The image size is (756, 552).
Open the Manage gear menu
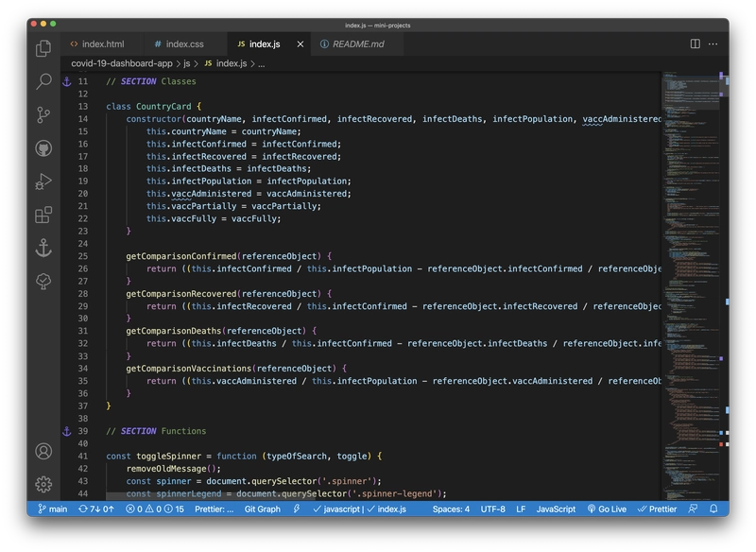43,485
